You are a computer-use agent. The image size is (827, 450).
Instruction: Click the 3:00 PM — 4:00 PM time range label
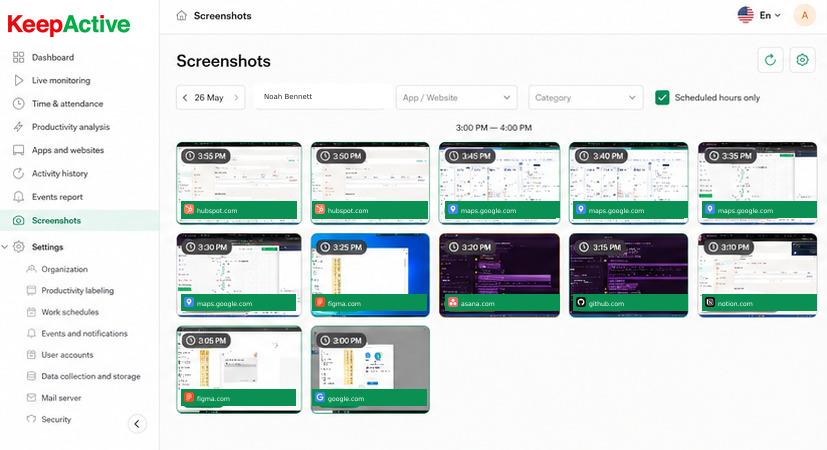click(494, 128)
